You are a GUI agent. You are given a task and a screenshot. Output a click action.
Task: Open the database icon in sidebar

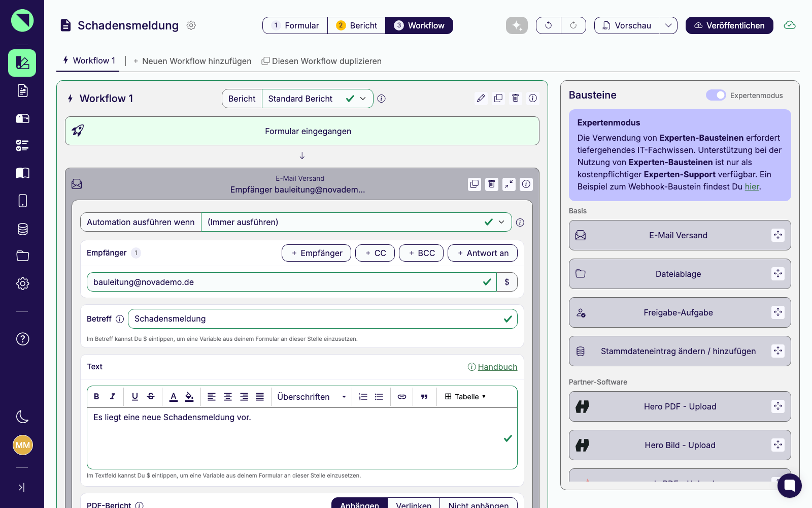pyautogui.click(x=22, y=229)
